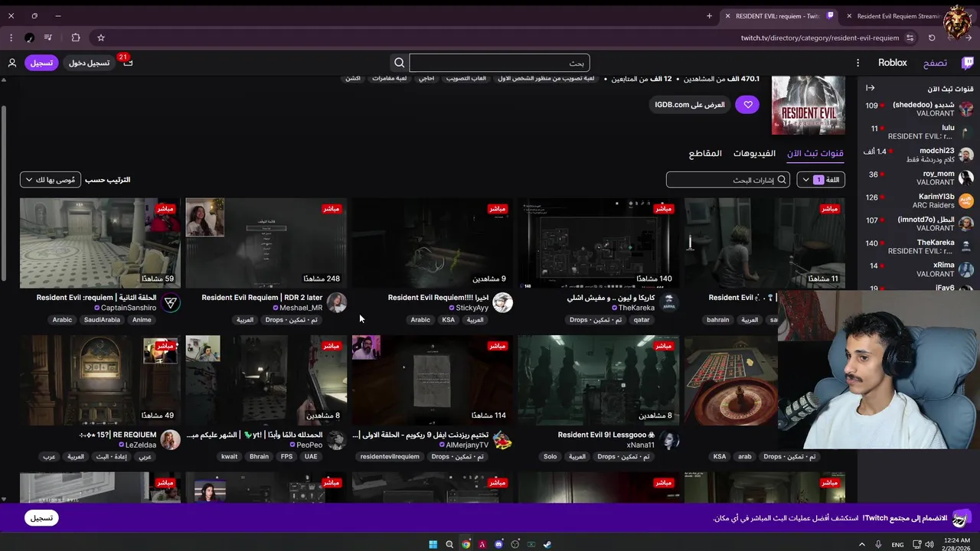
Task: Open the user profile icon in header
Action: point(12,63)
